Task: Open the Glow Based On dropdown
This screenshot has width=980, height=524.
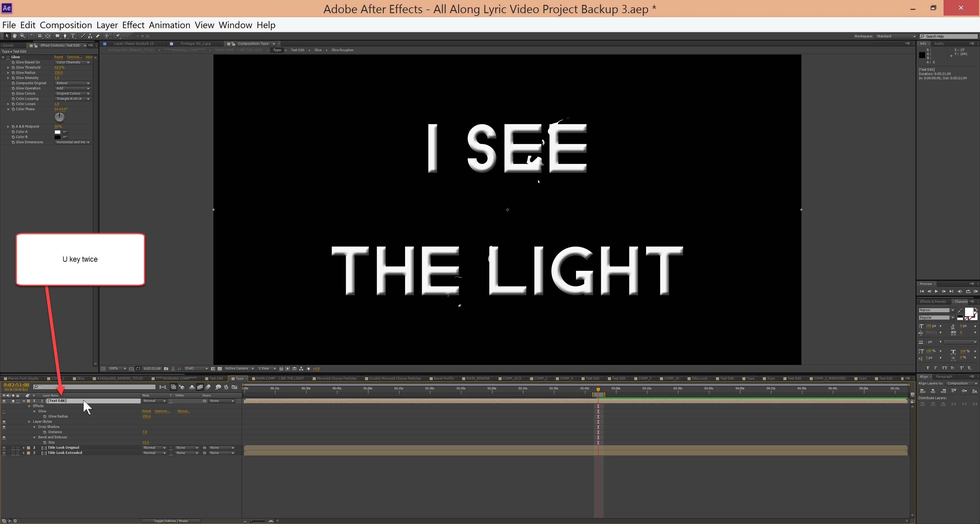Action: pyautogui.click(x=73, y=62)
